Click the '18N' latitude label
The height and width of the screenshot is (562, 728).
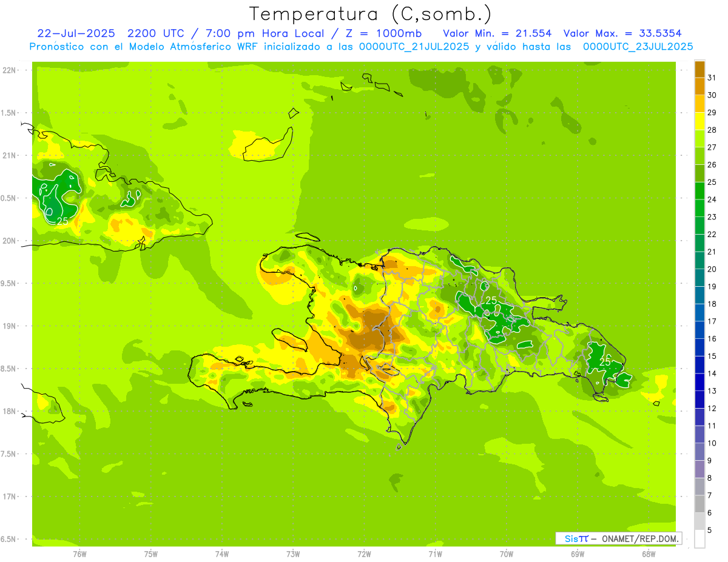[x=9, y=411]
